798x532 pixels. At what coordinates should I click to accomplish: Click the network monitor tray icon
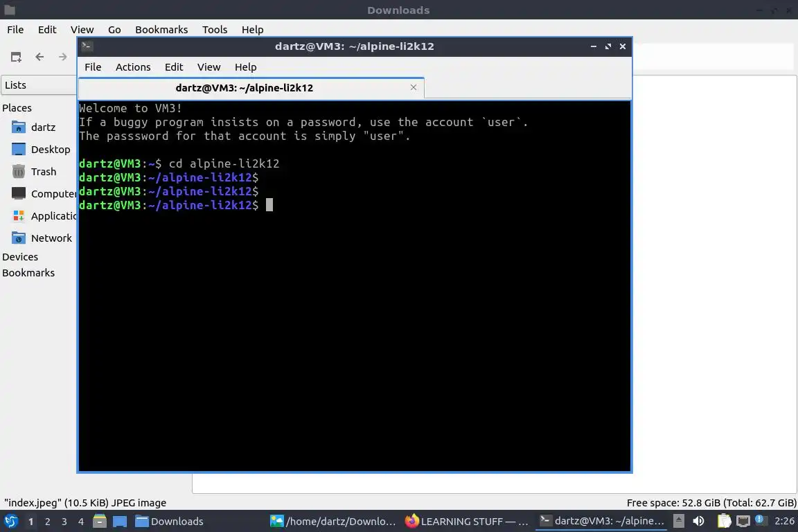point(743,521)
